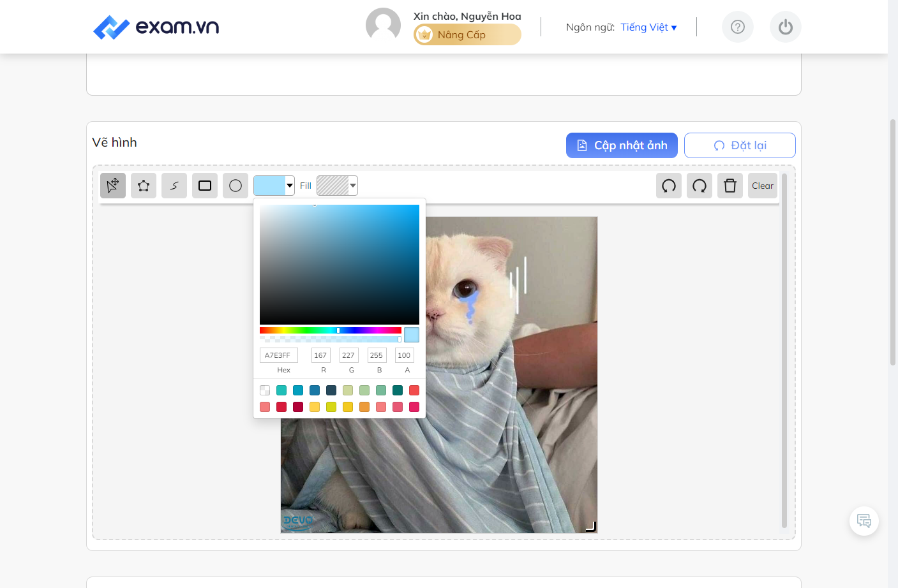Viewport: 898px width, 588px height.
Task: Go to exam.vn home logo
Action: click(156, 27)
